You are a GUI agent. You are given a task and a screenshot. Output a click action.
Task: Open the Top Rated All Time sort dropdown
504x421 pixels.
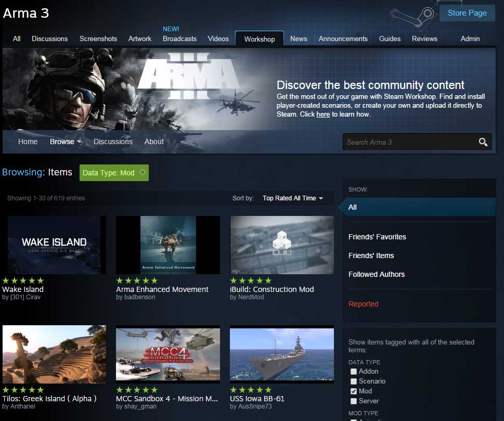[292, 198]
